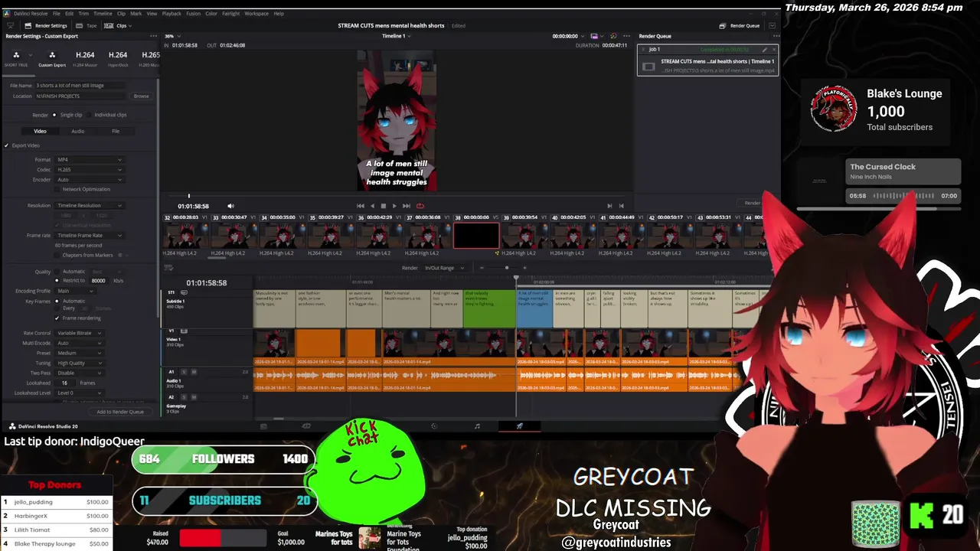The image size is (980, 551).
Task: Open the Playback menu
Action: pyautogui.click(x=171, y=13)
